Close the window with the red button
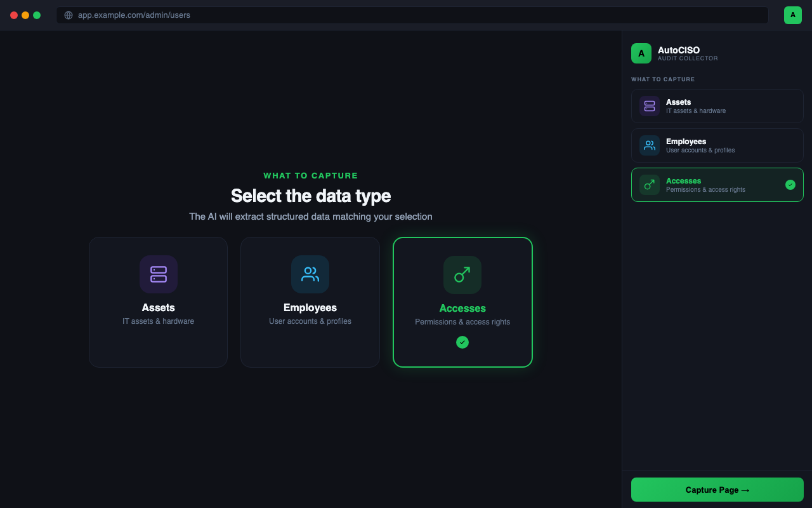This screenshot has width=812, height=508. tap(14, 15)
